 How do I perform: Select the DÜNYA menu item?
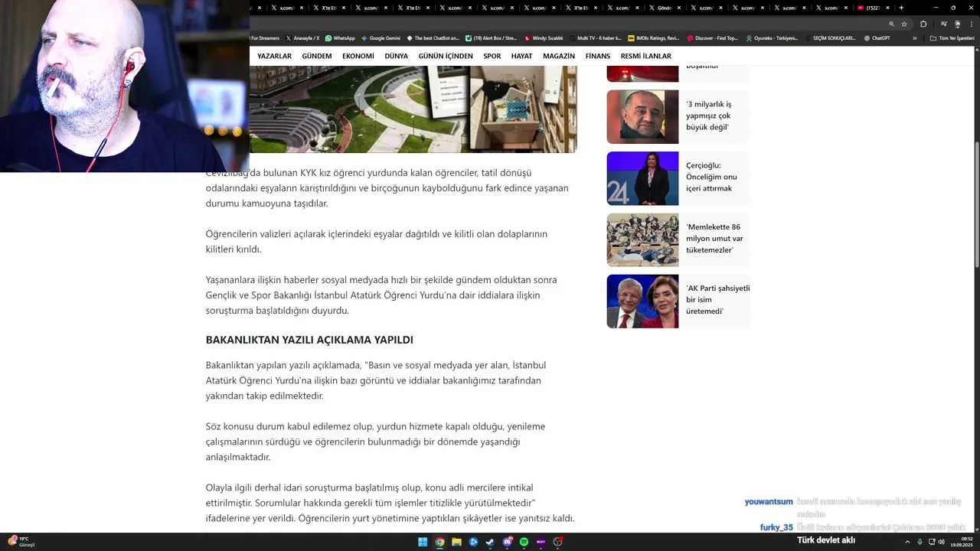click(396, 56)
